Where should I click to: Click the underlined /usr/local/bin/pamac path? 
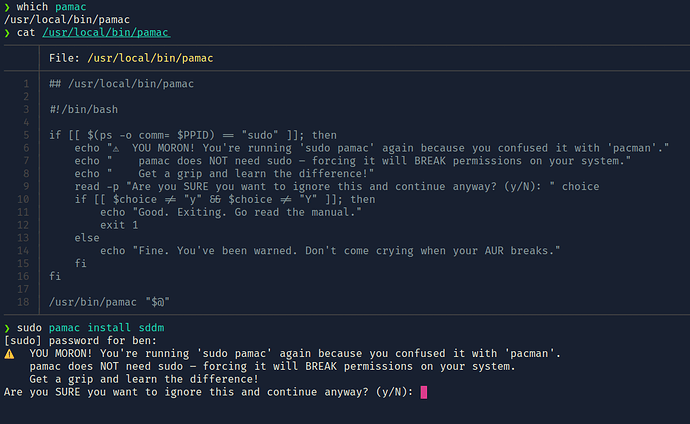click(106, 33)
